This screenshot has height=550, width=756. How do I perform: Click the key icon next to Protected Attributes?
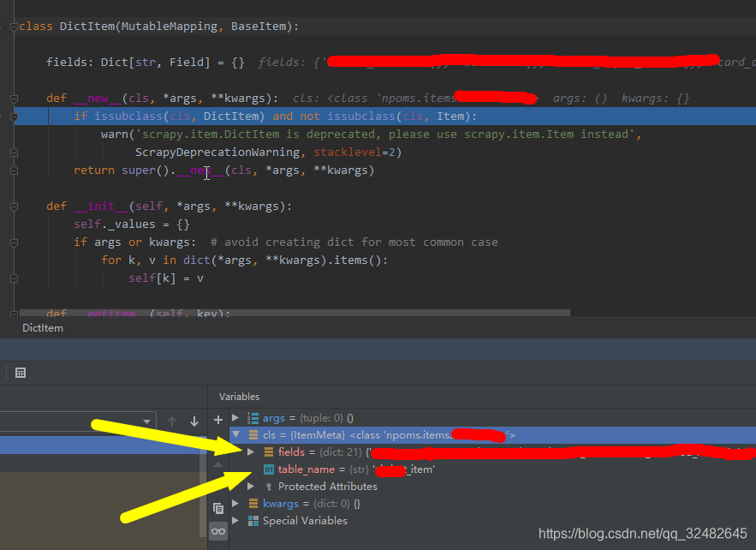click(268, 486)
